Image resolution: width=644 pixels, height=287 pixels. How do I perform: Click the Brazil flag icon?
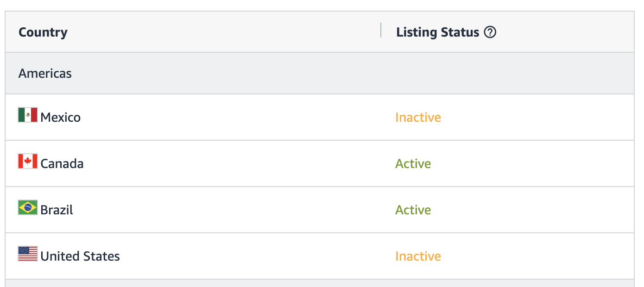(x=28, y=207)
